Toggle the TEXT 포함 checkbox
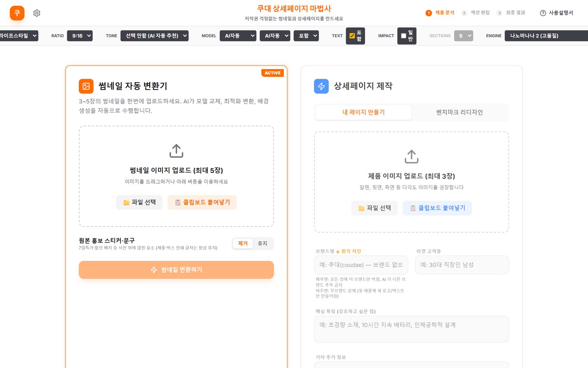 coord(352,36)
